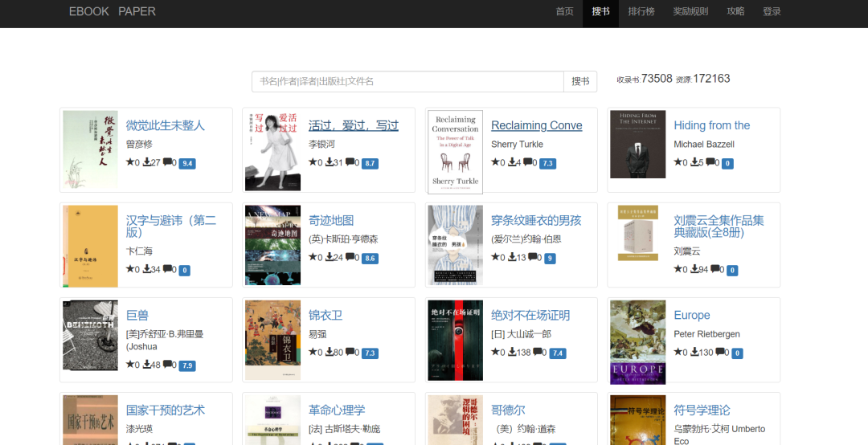Image resolution: width=868 pixels, height=445 pixels.
Task: Open book title 巨兽
Action: 137,316
